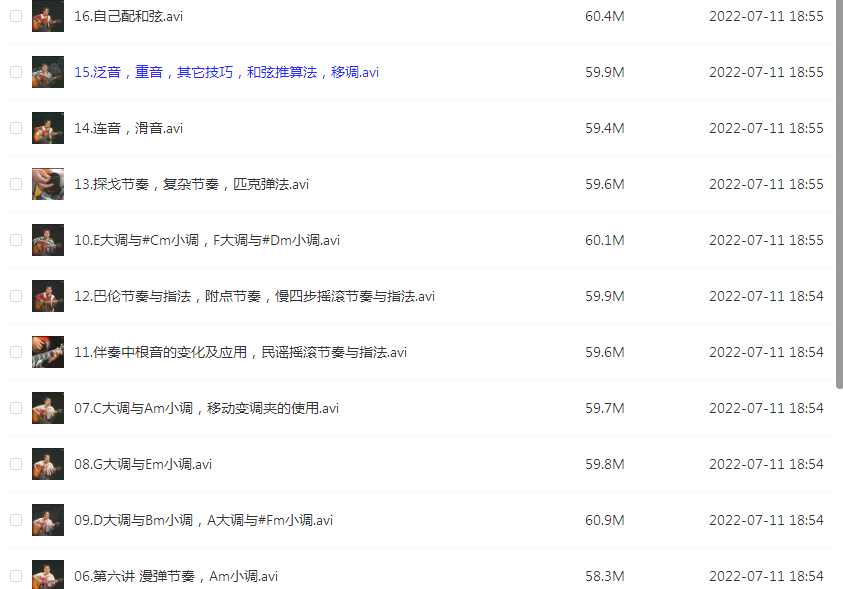Click size 59.9M in 15.泛音 row
The height and width of the screenshot is (589, 843).
point(605,72)
